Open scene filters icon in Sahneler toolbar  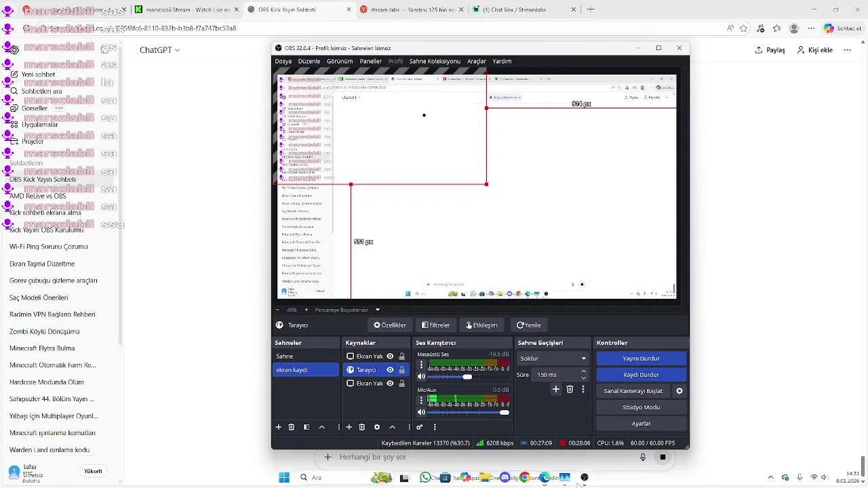[307, 427]
